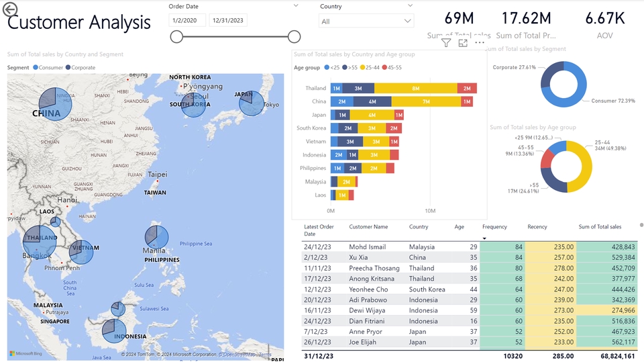Screen dimensions: 644x362
Task: Click the Malaysia pie on Borneo
Action: pyautogui.click(x=118, y=309)
